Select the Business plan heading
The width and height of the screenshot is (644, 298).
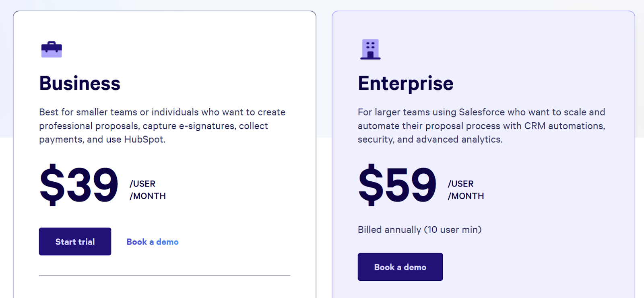click(79, 83)
